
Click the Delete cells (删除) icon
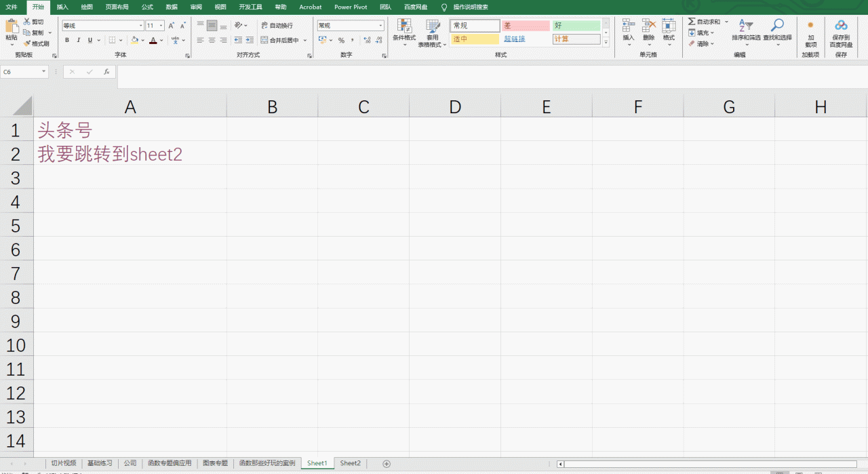point(649,26)
